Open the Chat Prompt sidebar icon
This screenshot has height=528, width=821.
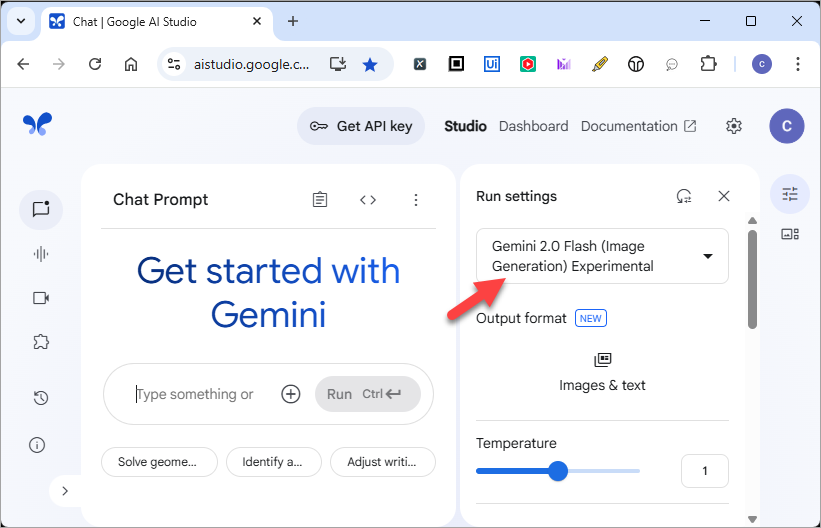point(41,210)
